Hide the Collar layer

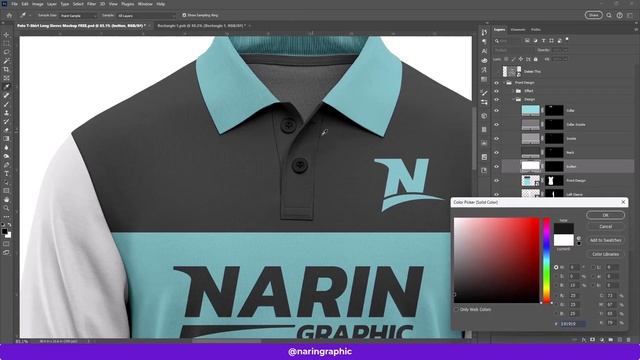point(496,110)
